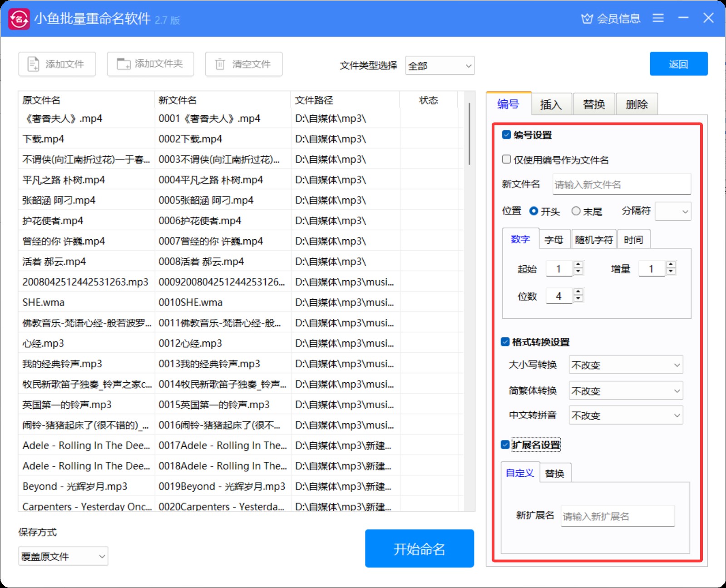Decrease the 位数 value with down arrow
Screen dimensions: 726x588
tap(578, 299)
